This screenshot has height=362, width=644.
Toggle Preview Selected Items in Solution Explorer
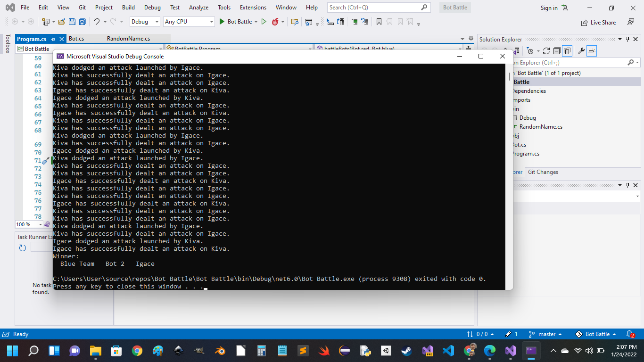pyautogui.click(x=591, y=50)
